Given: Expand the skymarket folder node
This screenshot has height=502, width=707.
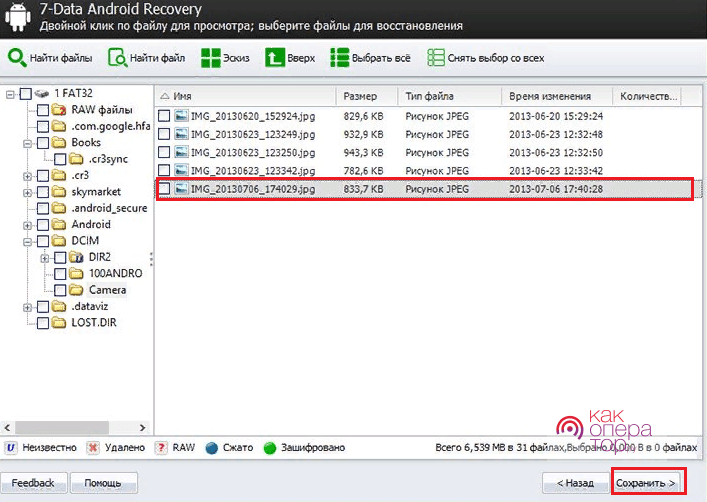Looking at the screenshot, I should click(28, 193).
